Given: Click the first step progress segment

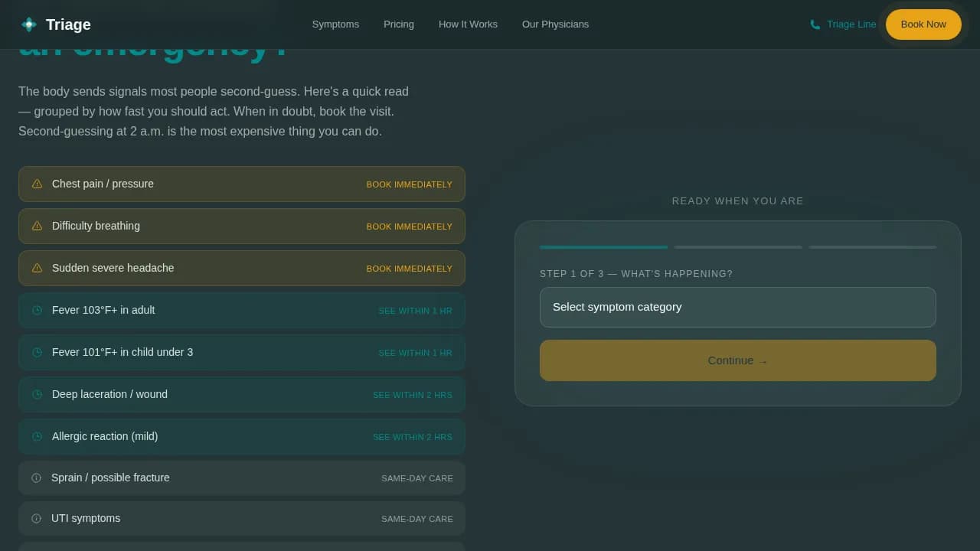Looking at the screenshot, I should point(603,247).
